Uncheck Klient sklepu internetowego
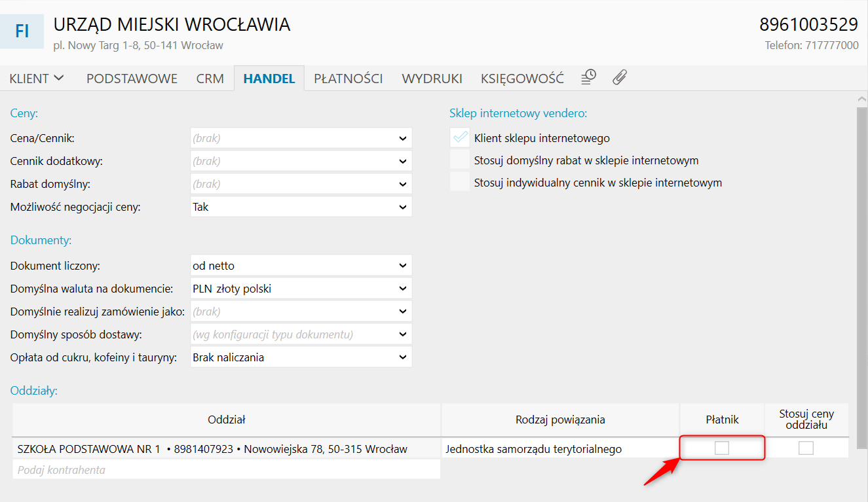This screenshot has height=502, width=868. click(460, 138)
